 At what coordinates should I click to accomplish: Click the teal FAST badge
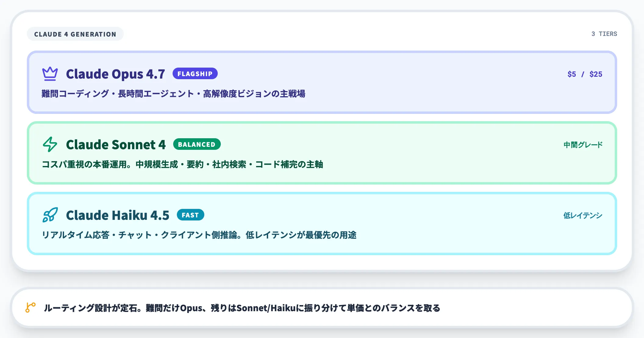pyautogui.click(x=191, y=215)
